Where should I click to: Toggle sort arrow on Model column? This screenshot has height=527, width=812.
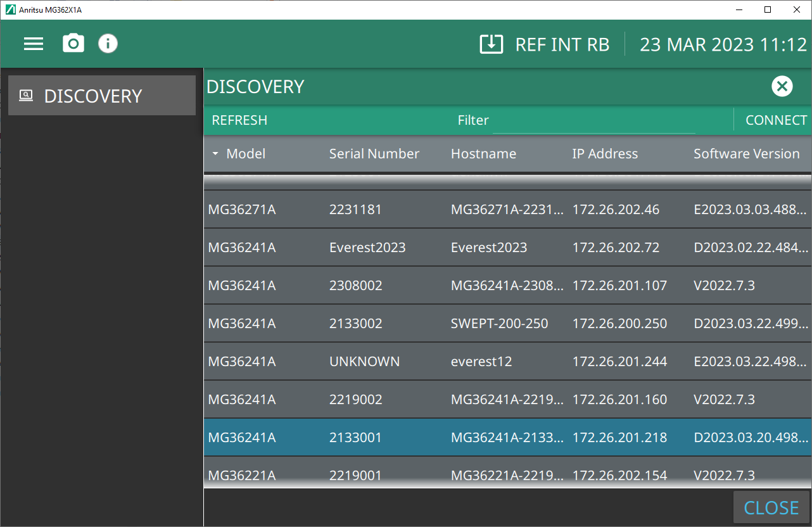pos(215,154)
